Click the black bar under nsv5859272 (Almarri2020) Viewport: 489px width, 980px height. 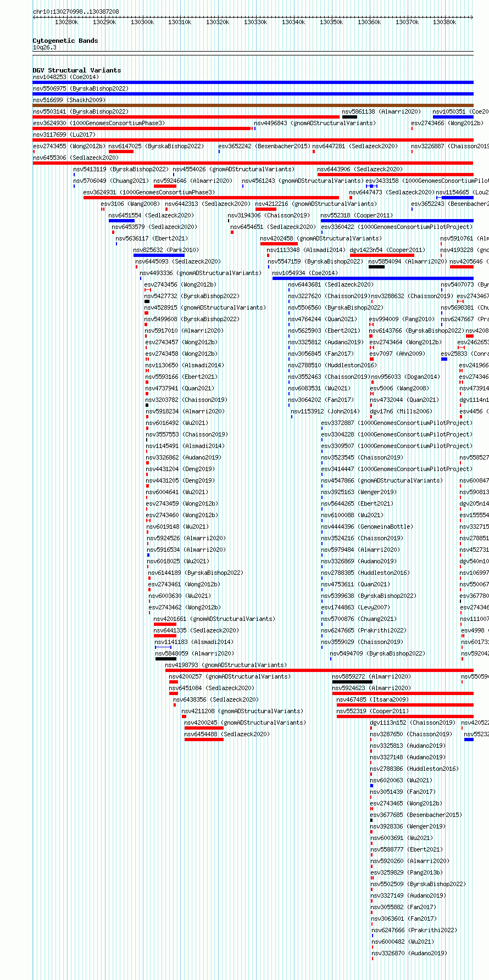click(x=352, y=682)
